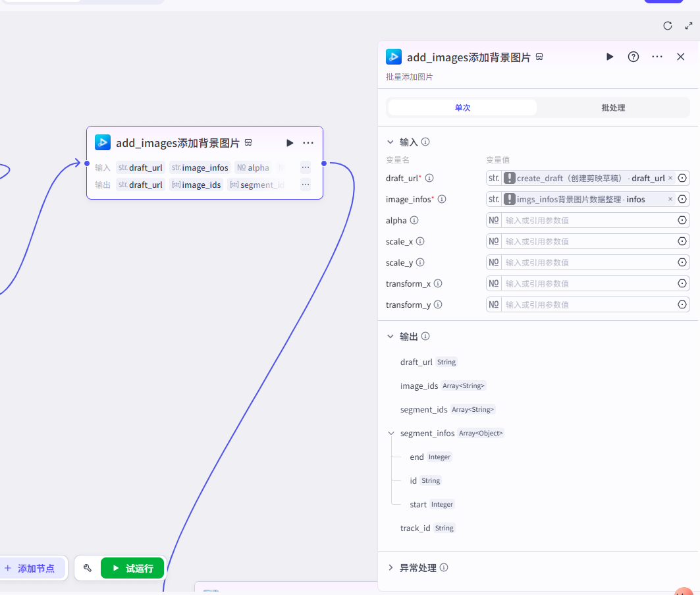Image resolution: width=700 pixels, height=595 pixels.
Task: Collapse the 输入 input section
Action: coord(390,142)
